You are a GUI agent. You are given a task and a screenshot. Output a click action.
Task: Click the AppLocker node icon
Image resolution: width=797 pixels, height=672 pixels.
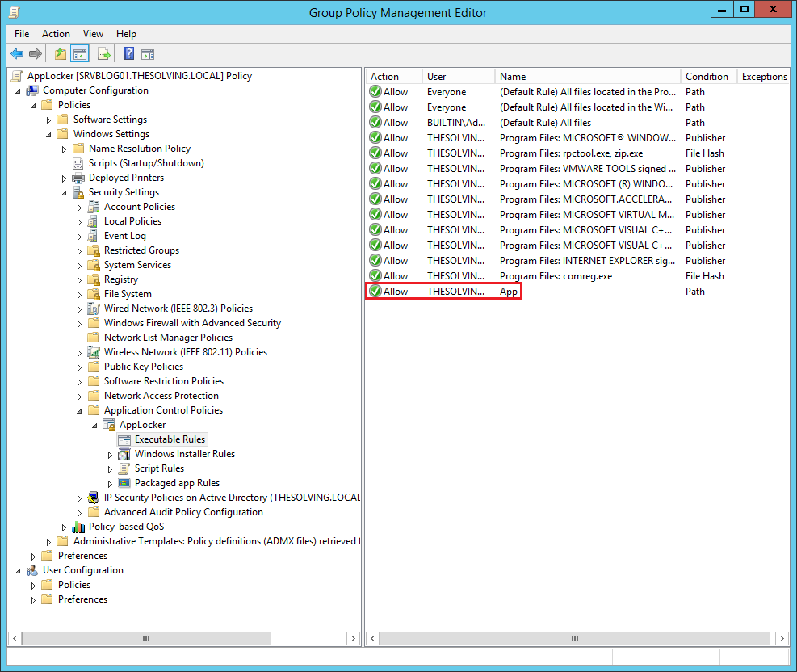pos(109,425)
